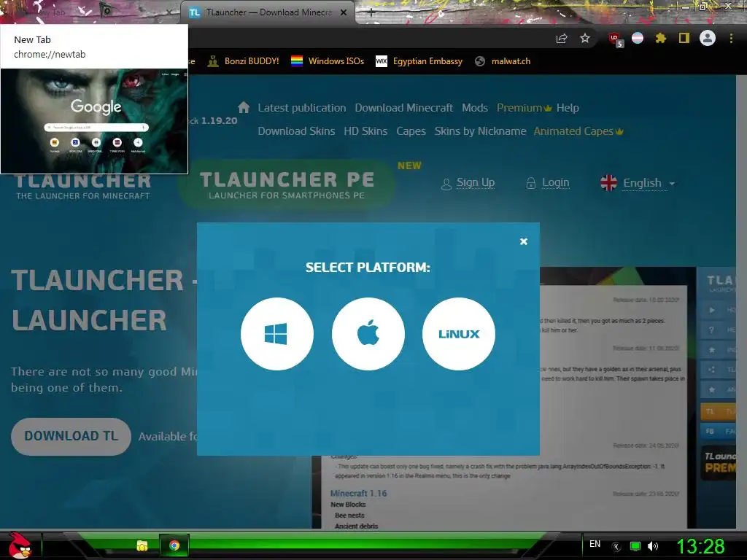Open the Egyptian Embassy bookmark
The image size is (747, 560).
pos(419,61)
